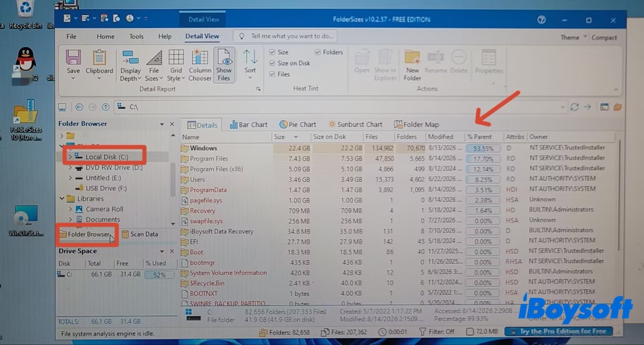Open the Sort menu

(x=250, y=65)
